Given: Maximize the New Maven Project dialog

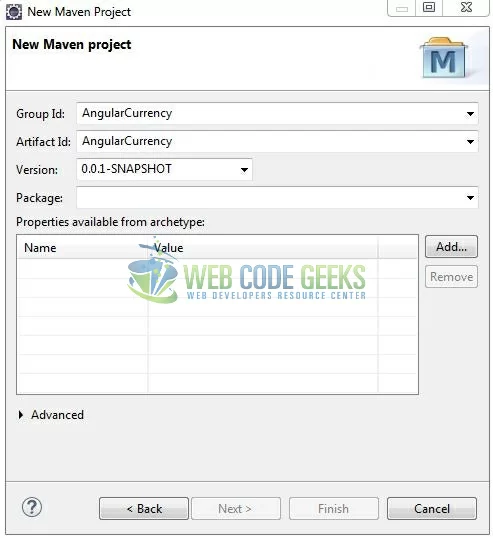Looking at the screenshot, I should (x=429, y=8).
